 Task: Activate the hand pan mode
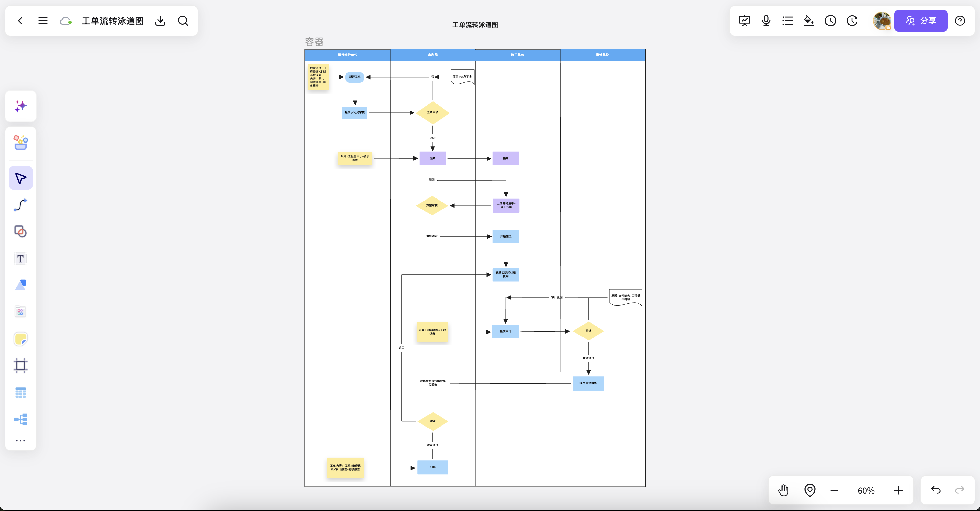pyautogui.click(x=783, y=490)
